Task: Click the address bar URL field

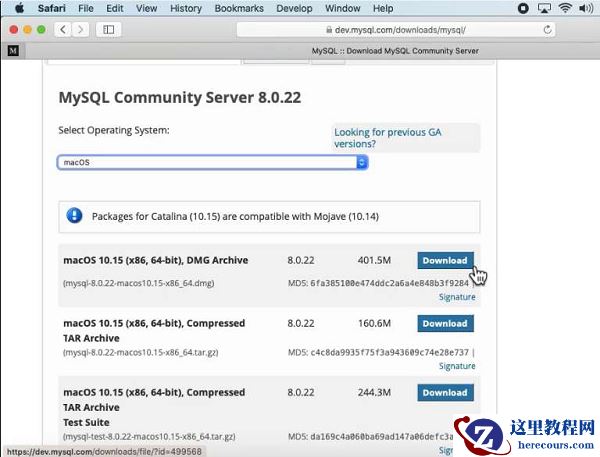Action: pyautogui.click(x=396, y=29)
